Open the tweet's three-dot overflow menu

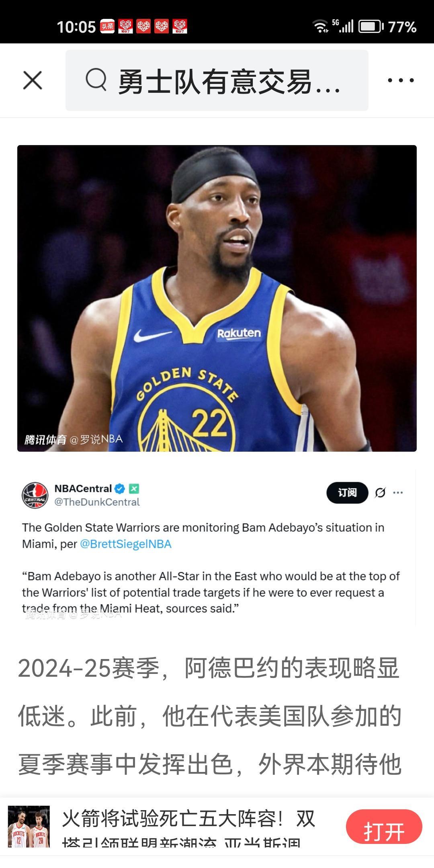[x=398, y=493]
